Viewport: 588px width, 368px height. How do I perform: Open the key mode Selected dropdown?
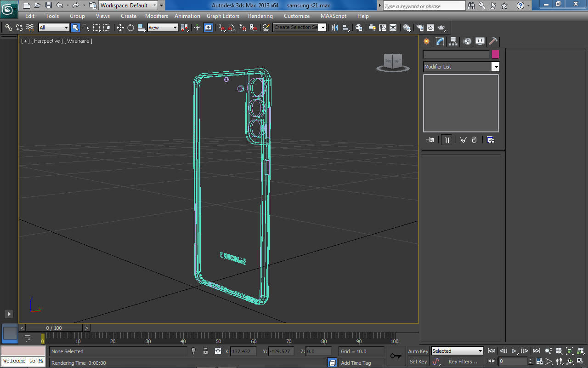457,351
